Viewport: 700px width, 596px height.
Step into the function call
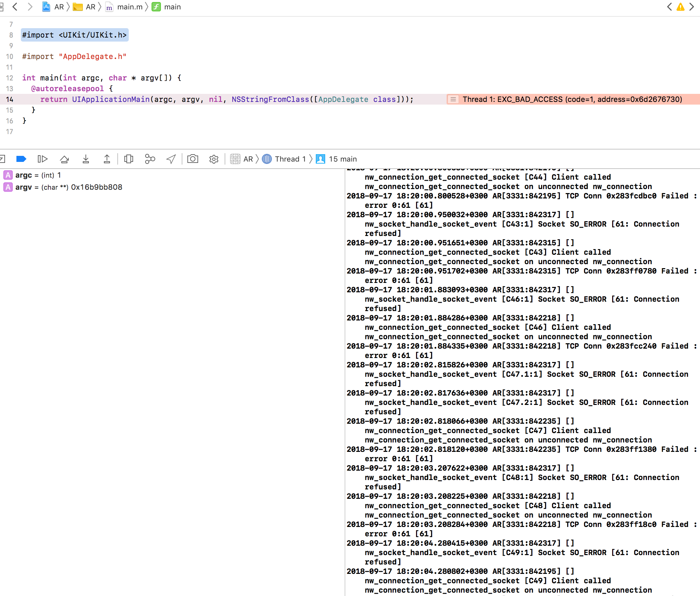coord(86,159)
